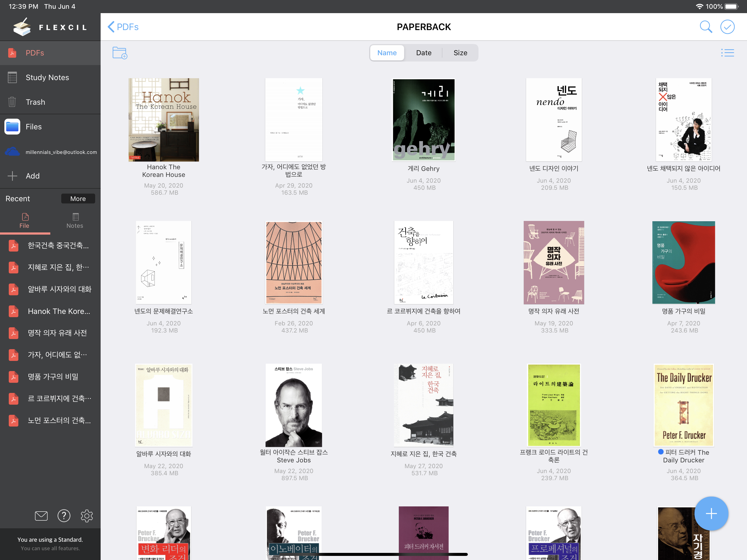Open 명품 가구의 비밀 red chair cover

(684, 262)
